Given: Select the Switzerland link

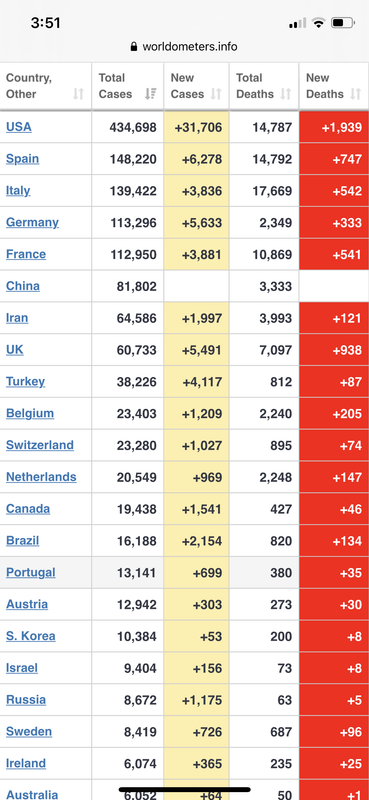Looking at the screenshot, I should coord(40,445).
